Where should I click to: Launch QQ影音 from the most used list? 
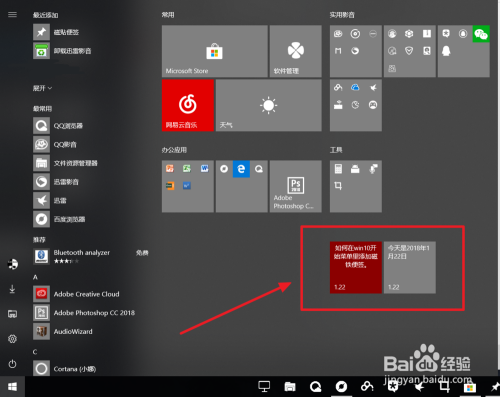(x=55, y=144)
